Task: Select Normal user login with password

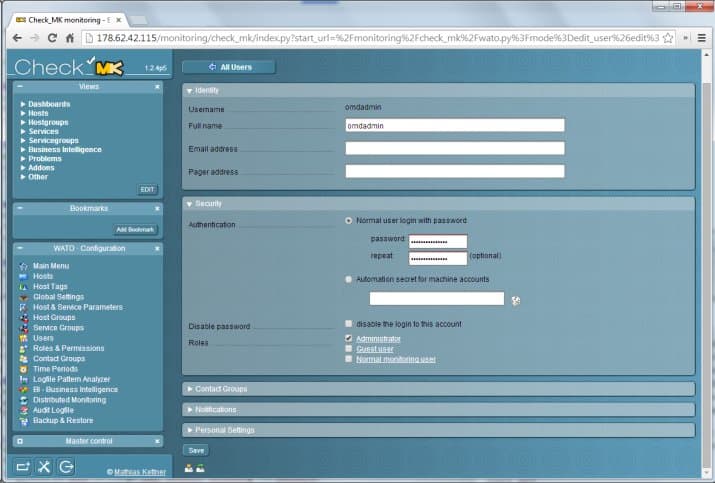Action: [349, 221]
